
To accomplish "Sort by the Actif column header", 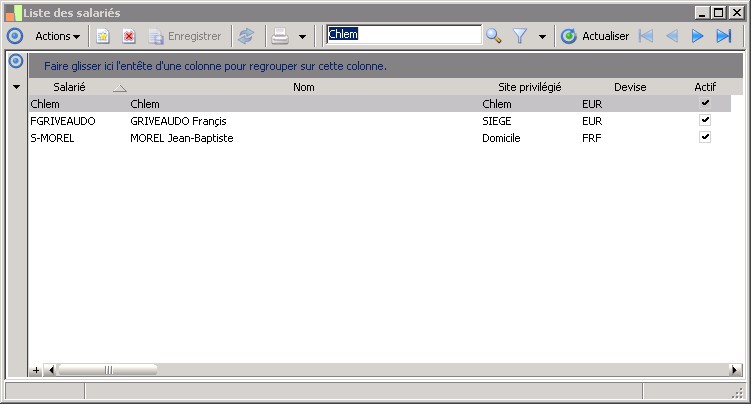I will point(705,87).
